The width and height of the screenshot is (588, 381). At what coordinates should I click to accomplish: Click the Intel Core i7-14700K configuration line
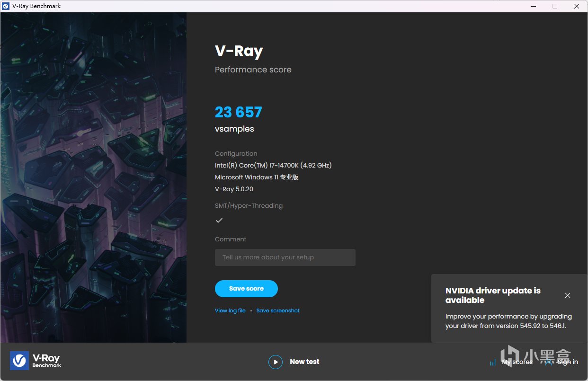click(273, 165)
